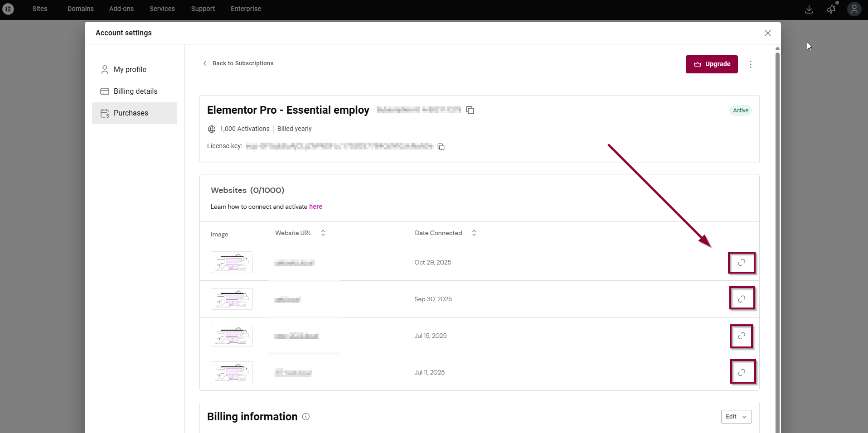Open the announcements megaphone icon

[831, 9]
